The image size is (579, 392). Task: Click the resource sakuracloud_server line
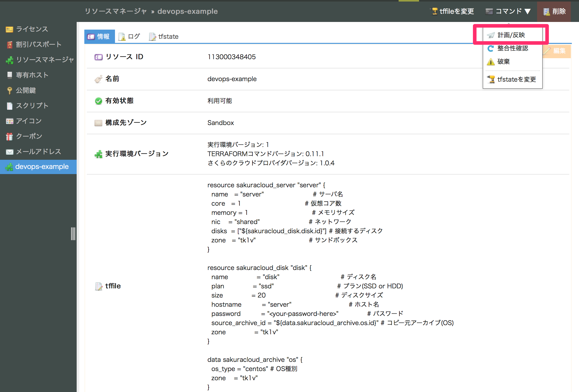pos(266,185)
